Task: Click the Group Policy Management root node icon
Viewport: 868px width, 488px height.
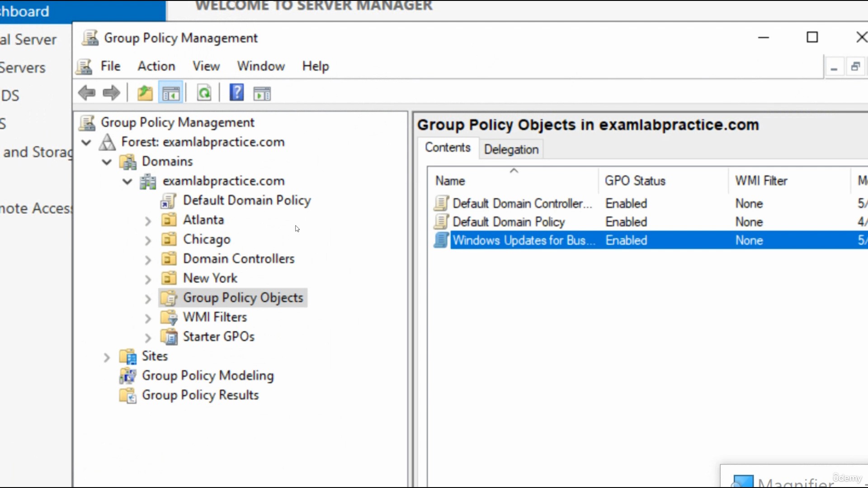Action: [x=87, y=122]
